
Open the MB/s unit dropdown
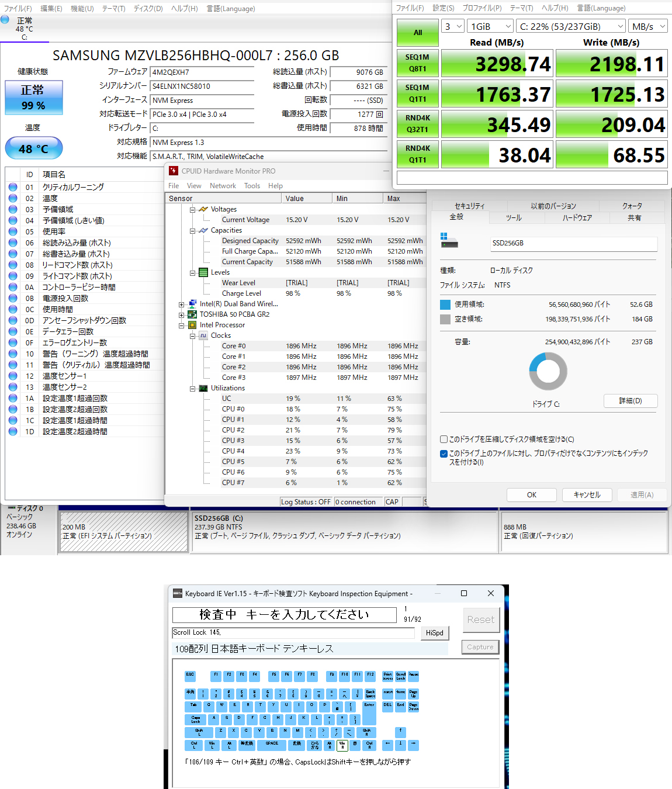tap(648, 26)
